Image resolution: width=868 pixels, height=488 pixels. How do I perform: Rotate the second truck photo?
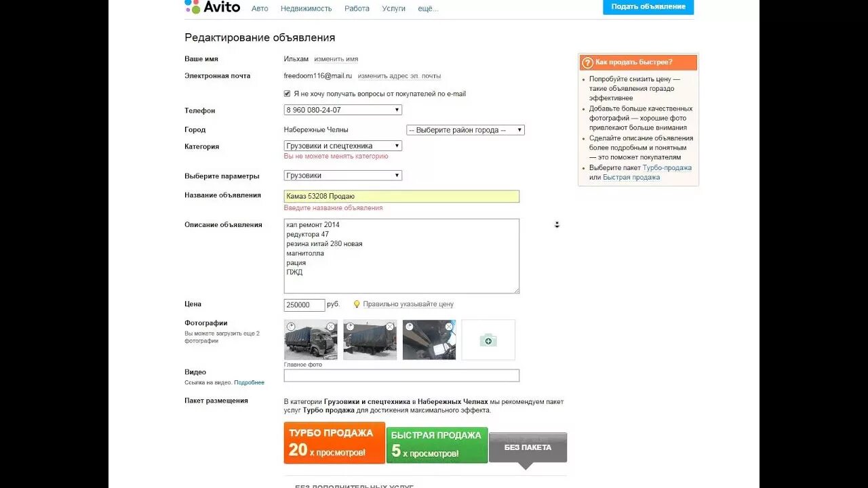pos(351,327)
